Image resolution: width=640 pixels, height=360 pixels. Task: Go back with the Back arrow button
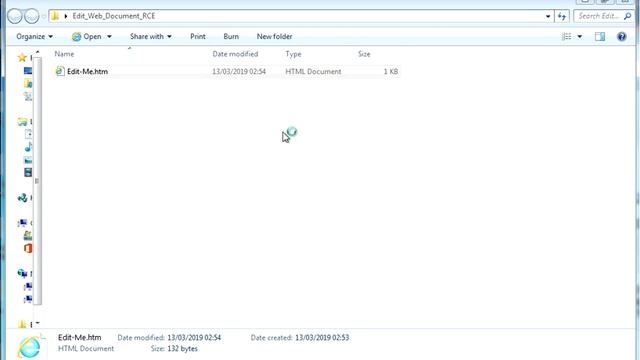point(15,16)
